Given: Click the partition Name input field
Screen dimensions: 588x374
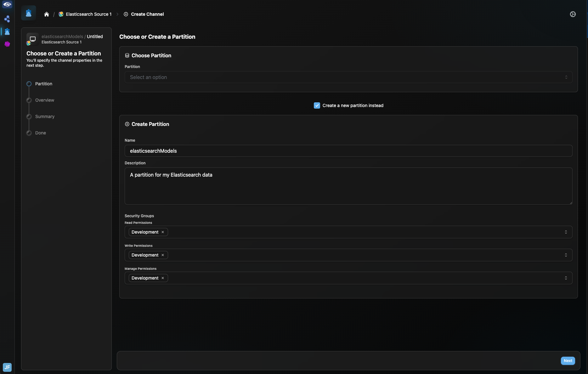Looking at the screenshot, I should coord(348,151).
